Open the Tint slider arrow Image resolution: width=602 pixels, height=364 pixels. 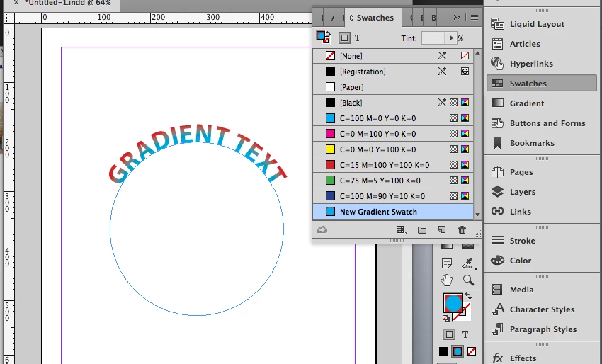click(x=451, y=38)
